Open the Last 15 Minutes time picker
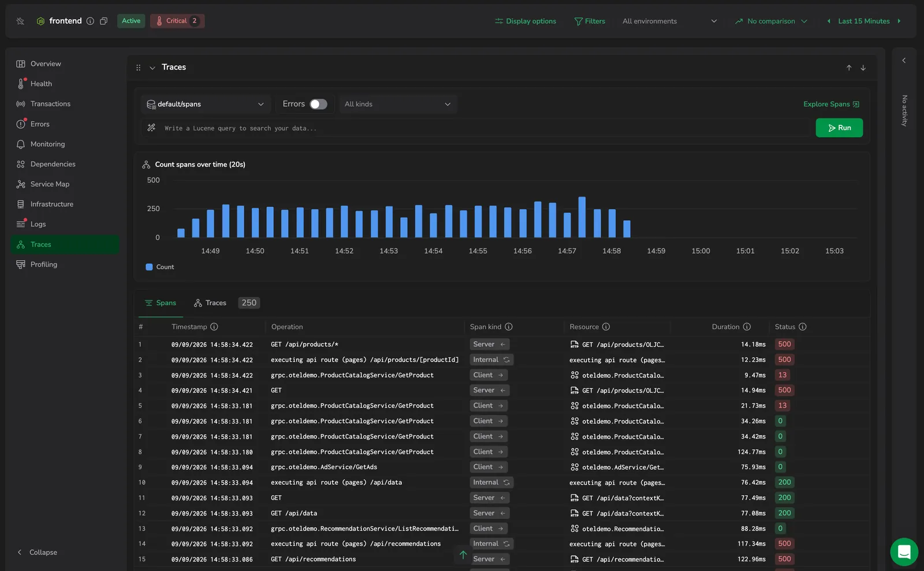924x571 pixels. click(864, 21)
